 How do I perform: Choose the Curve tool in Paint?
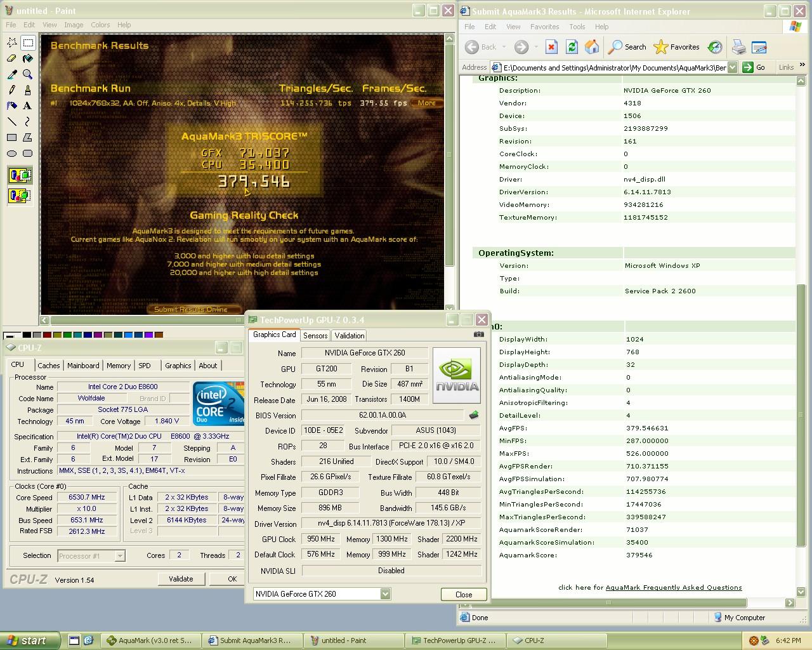coord(28,122)
